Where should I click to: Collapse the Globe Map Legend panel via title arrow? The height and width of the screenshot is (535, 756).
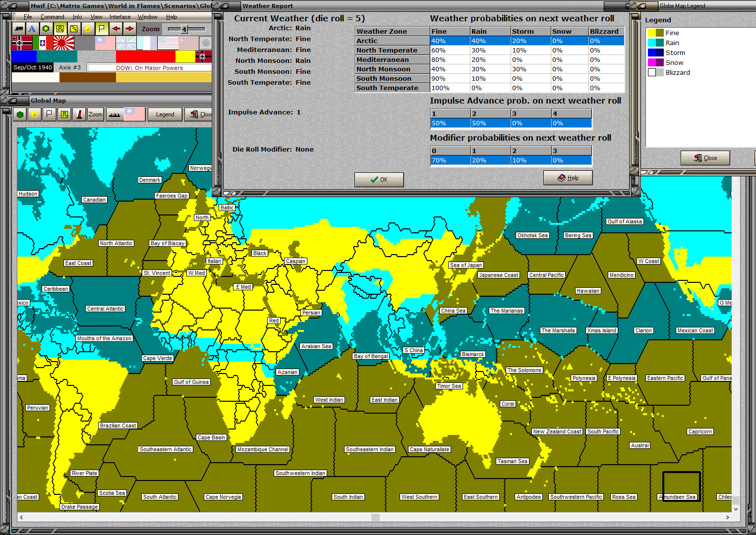pyautogui.click(x=641, y=6)
